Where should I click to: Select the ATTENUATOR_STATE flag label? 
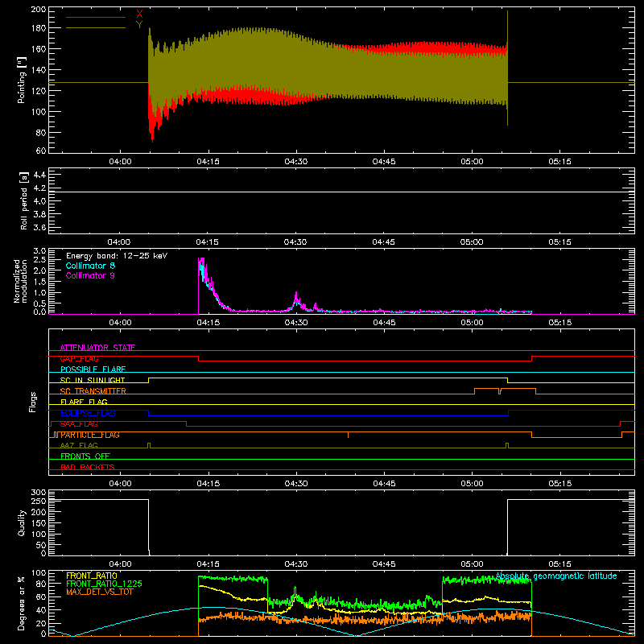coord(97,348)
